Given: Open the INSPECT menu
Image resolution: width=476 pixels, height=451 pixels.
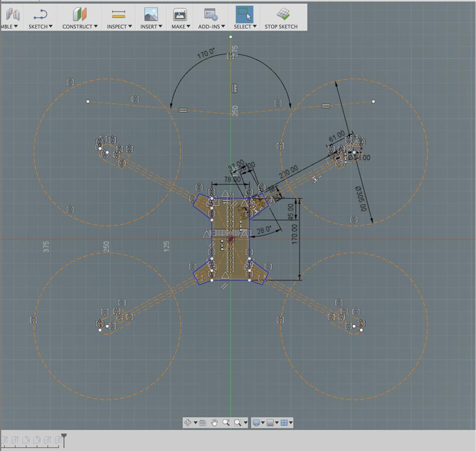Looking at the screenshot, I should point(119,27).
